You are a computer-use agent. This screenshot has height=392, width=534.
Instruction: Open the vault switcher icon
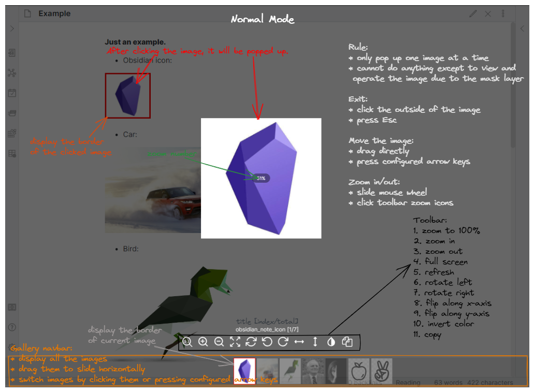[x=12, y=307]
